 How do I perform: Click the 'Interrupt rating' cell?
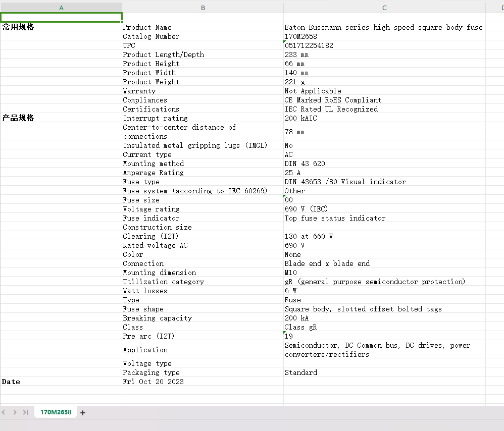203,118
